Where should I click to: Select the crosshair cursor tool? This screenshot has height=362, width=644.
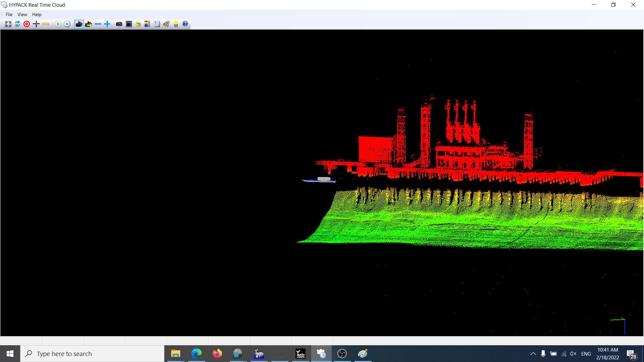tap(36, 24)
